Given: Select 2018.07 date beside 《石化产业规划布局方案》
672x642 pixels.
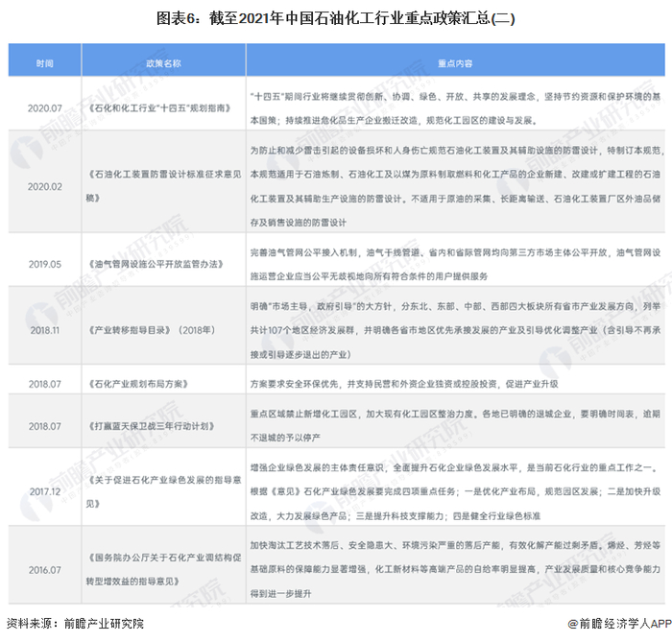Looking at the screenshot, I should point(45,384).
